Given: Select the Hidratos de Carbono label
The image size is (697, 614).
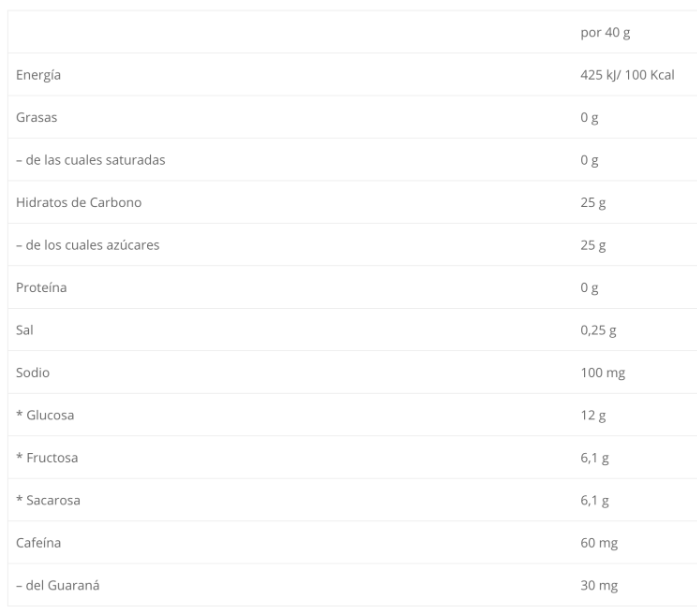Looking at the screenshot, I should [79, 202].
